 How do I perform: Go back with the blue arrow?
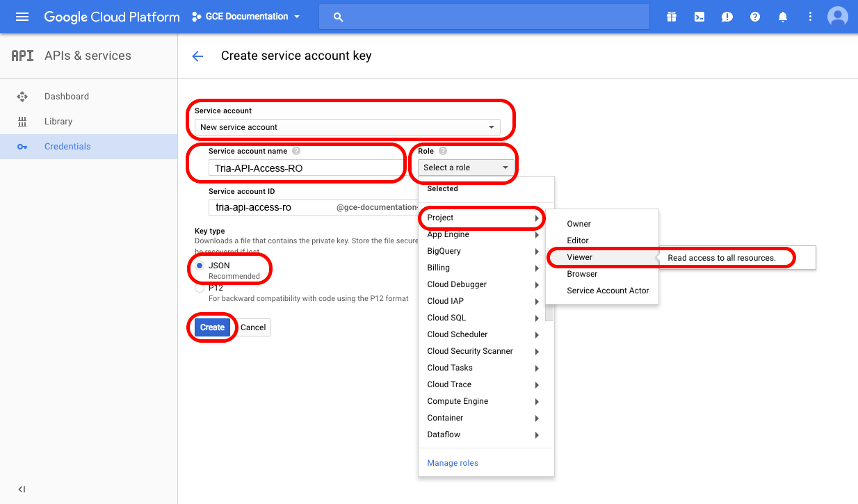(x=197, y=56)
